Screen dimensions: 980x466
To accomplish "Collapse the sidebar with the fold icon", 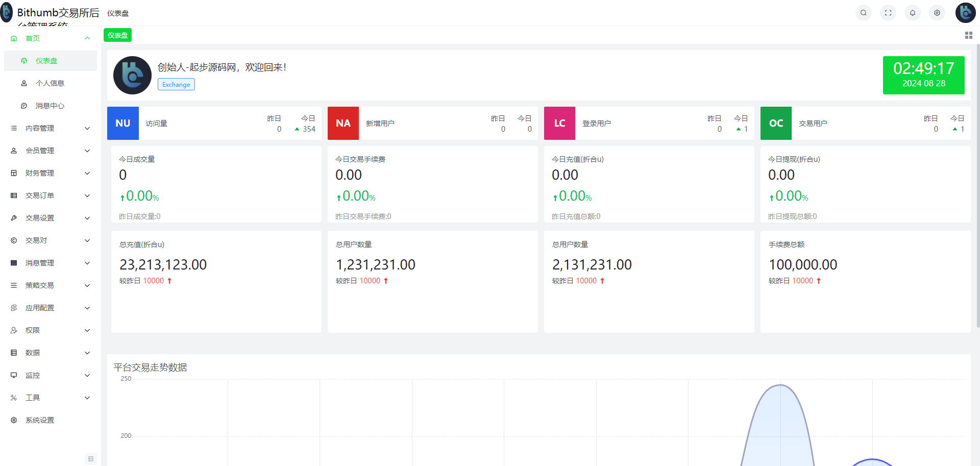I will (91, 459).
